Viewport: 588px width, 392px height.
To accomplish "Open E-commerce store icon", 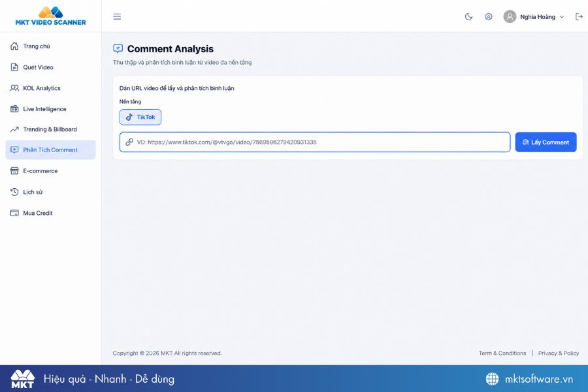I will point(14,171).
